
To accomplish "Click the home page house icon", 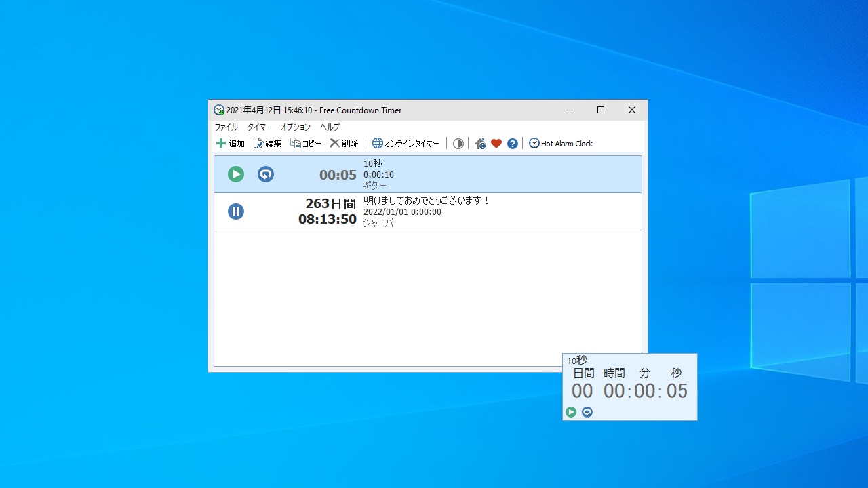I will [480, 144].
